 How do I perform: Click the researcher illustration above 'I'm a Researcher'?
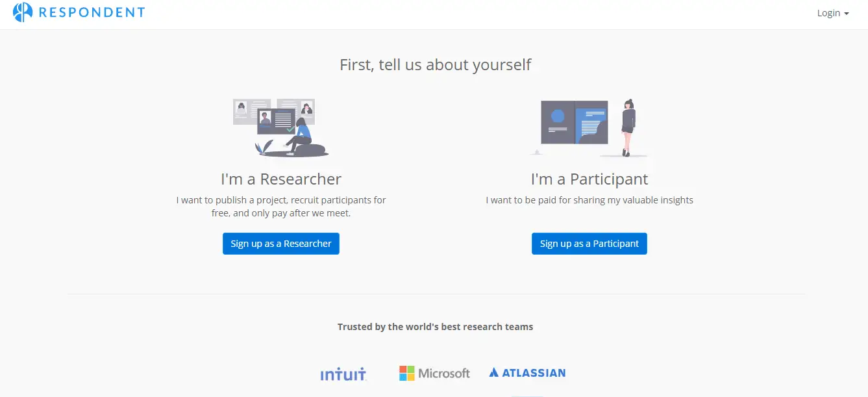pos(280,127)
